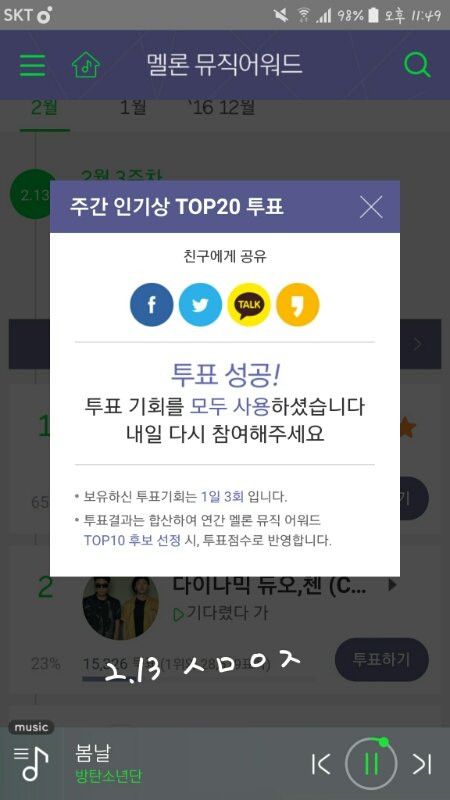Screen dimensions: 450x800
Task: Open artist 방탄소년단 in player bar
Action: click(108, 777)
